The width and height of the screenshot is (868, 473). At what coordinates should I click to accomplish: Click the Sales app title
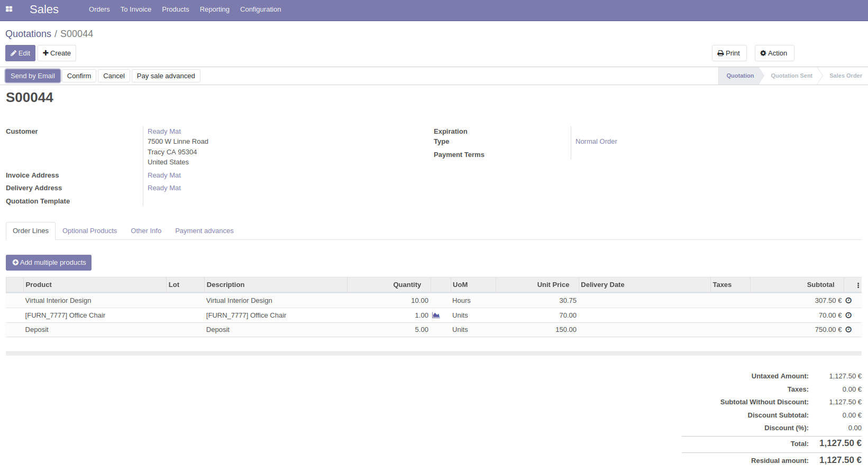coord(44,10)
